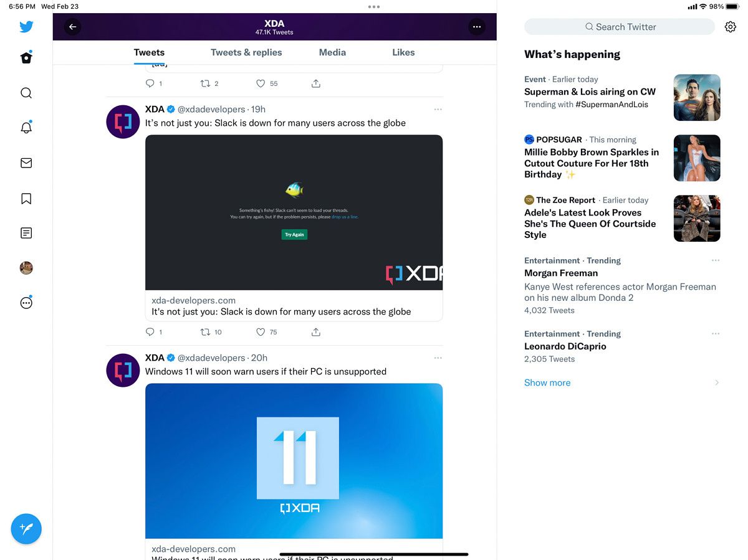
Task: Open options for Morgan Freeman trend
Action: (x=716, y=260)
